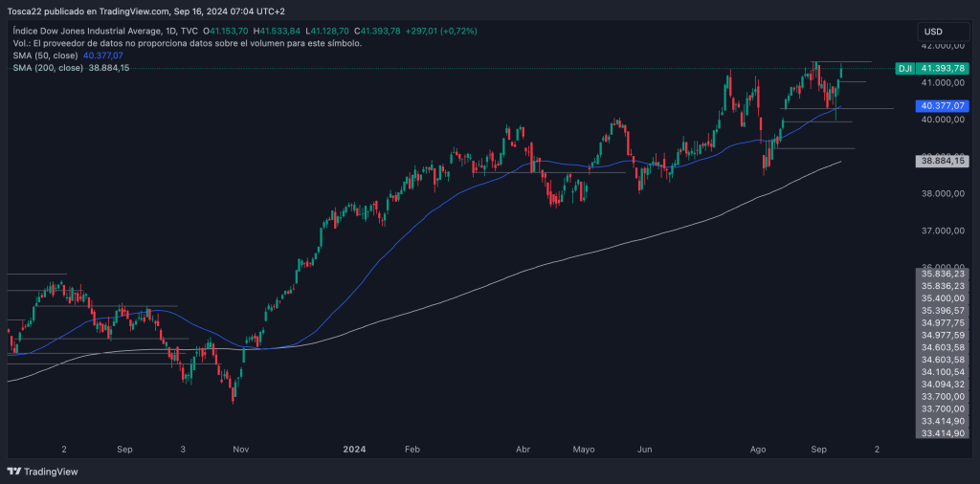
Task: Click the DJI symbol tag on price axis
Action: [903, 69]
